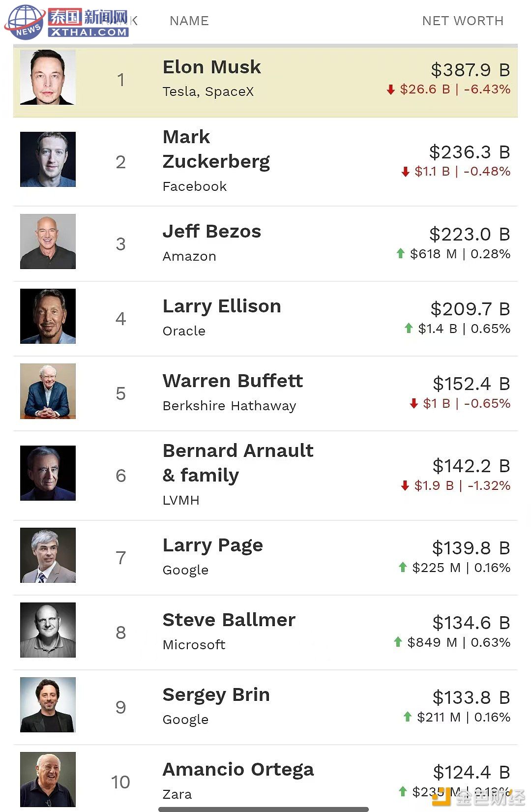Image resolution: width=531 pixels, height=812 pixels.
Task: Click the green up arrow beside $1.4 B
Action: click(409, 328)
